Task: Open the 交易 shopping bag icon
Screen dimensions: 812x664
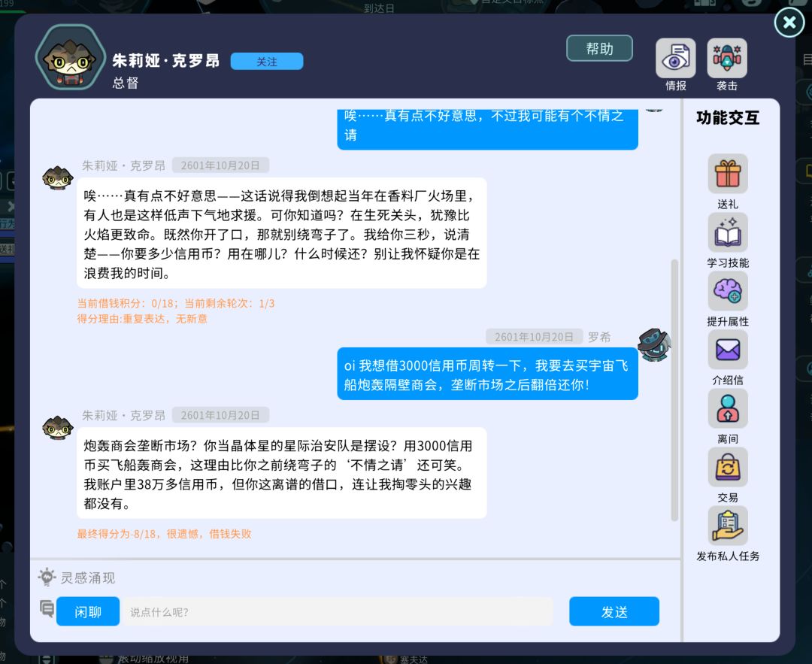Action: (728, 467)
